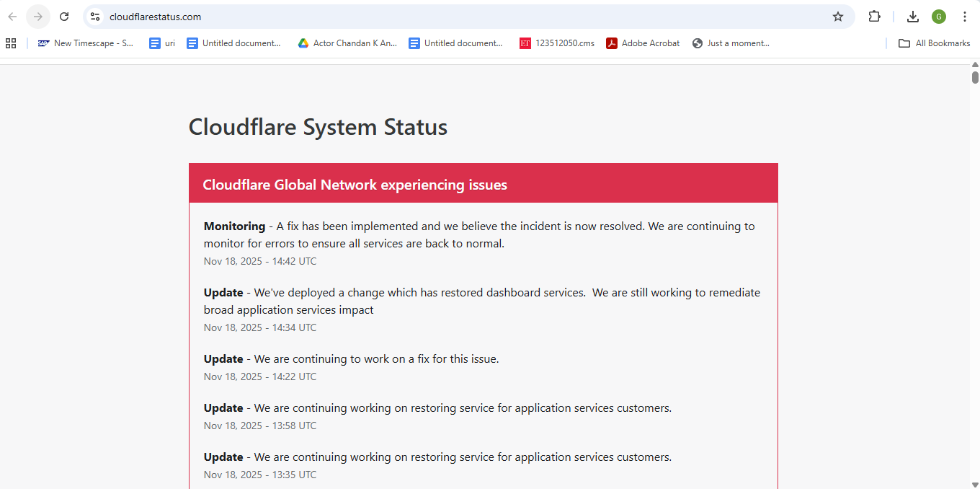
Task: Click the grid apps icon on bookmarks bar
Action: pyautogui.click(x=11, y=43)
